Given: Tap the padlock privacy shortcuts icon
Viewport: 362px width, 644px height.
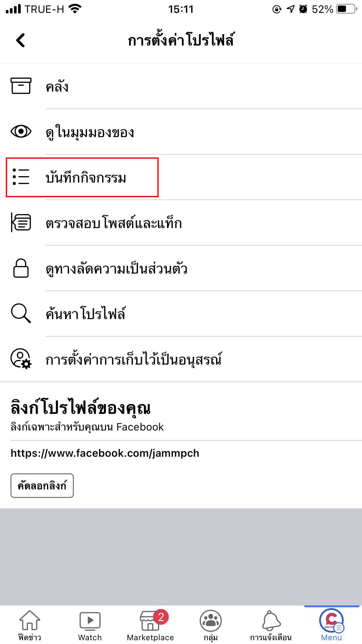Looking at the screenshot, I should [x=21, y=268].
